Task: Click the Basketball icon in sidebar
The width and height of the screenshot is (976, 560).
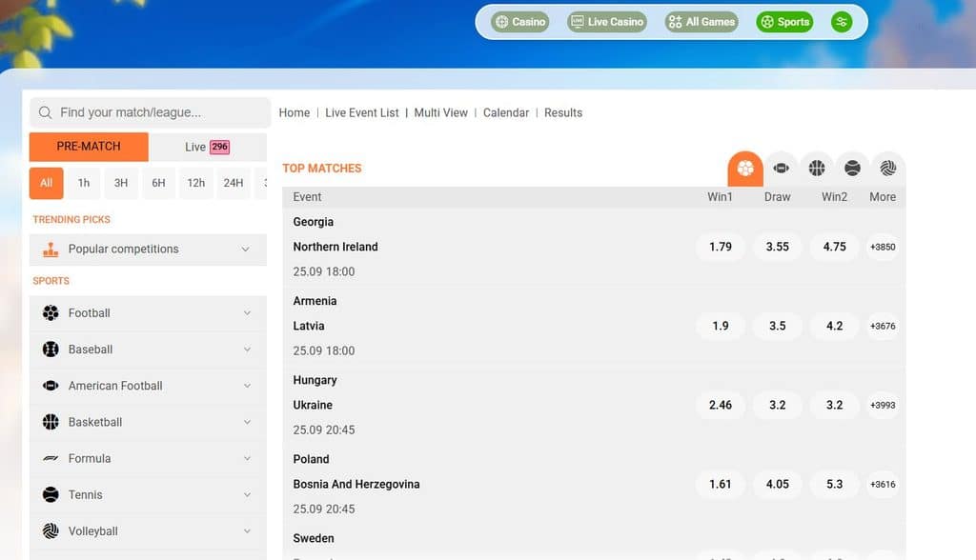Action: tap(51, 422)
